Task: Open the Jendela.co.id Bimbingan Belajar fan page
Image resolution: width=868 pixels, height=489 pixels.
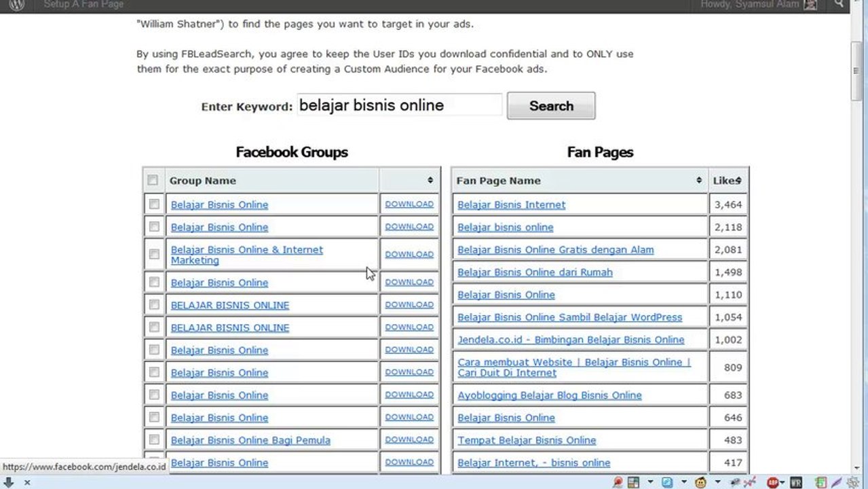Action: [571, 339]
